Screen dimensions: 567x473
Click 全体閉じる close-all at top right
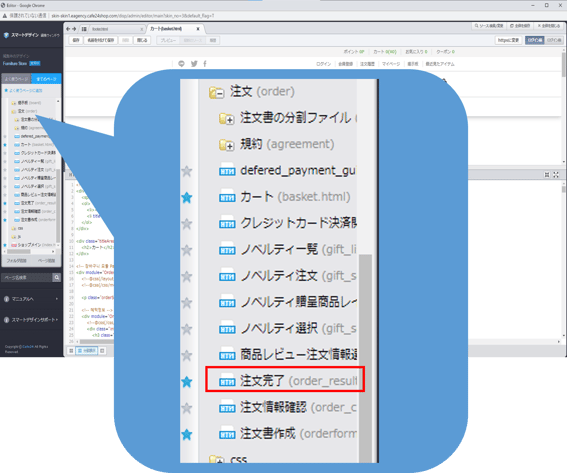pos(549,26)
